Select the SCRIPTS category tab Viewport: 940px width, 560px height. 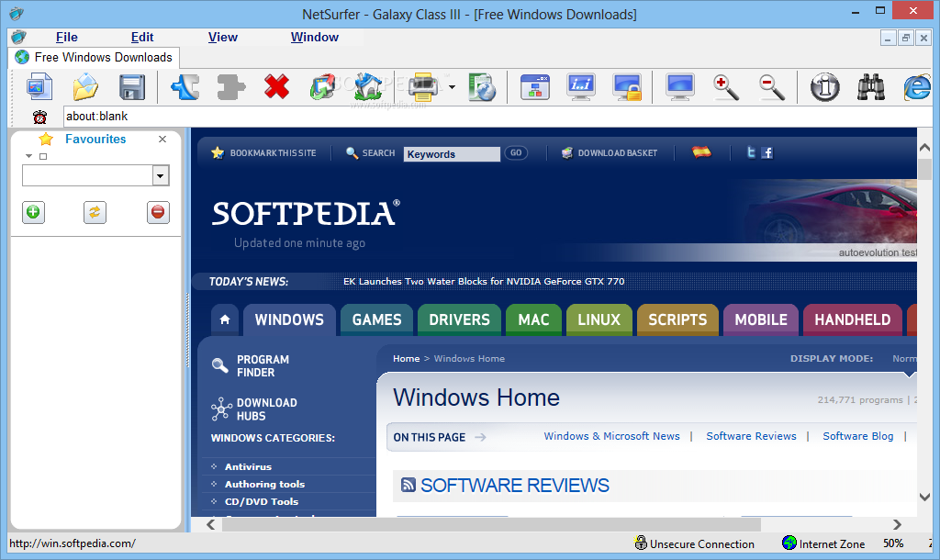pos(678,319)
